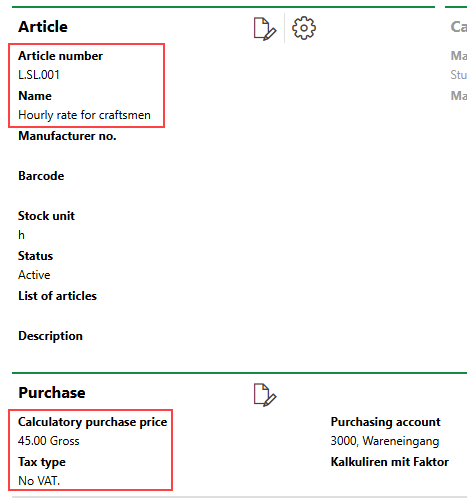Select article number value L.SL.001

pyautogui.click(x=39, y=75)
